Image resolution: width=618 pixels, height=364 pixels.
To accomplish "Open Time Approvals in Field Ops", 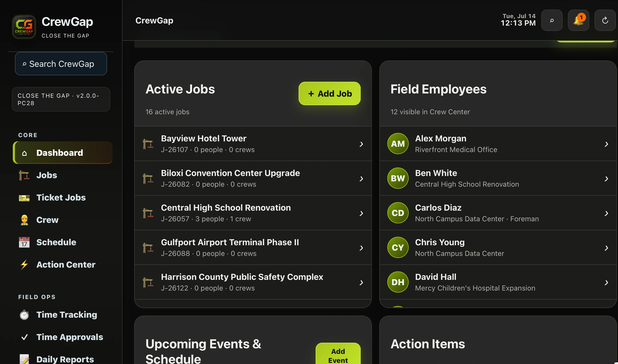I will (63, 337).
